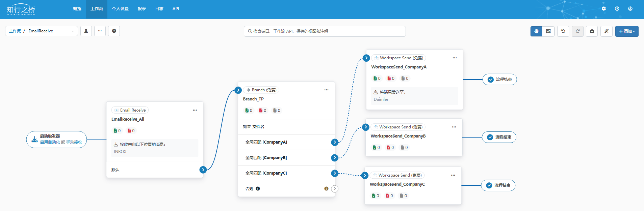Click the user icon beside workspace selector

(x=86, y=31)
